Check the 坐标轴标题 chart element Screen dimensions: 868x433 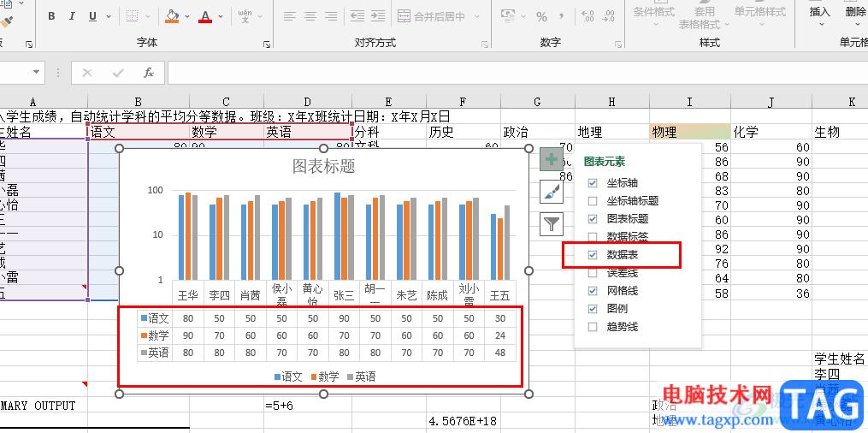pyautogui.click(x=593, y=201)
